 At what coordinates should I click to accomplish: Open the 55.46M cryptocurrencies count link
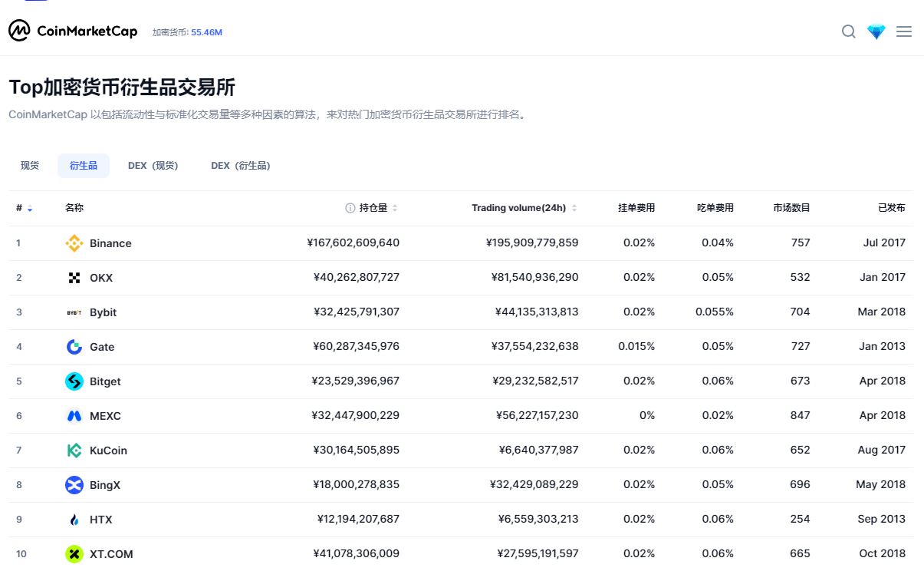[206, 32]
